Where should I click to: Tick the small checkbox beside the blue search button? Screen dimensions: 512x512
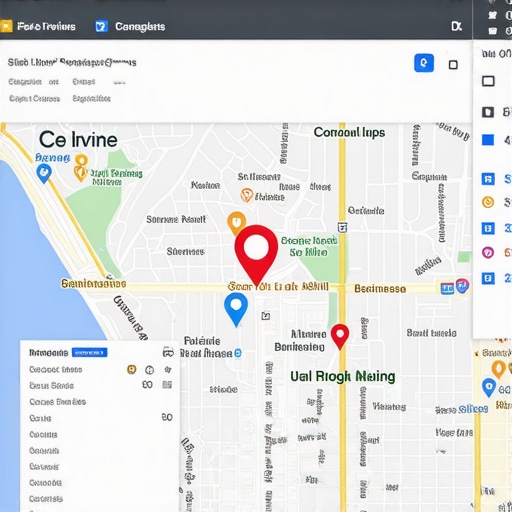[x=453, y=65]
